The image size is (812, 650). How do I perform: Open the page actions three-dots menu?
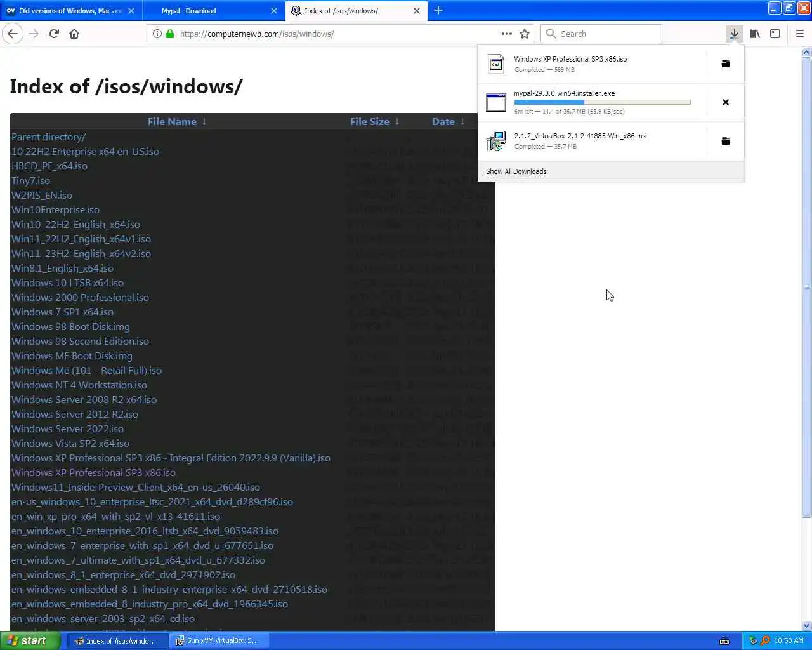(x=506, y=34)
